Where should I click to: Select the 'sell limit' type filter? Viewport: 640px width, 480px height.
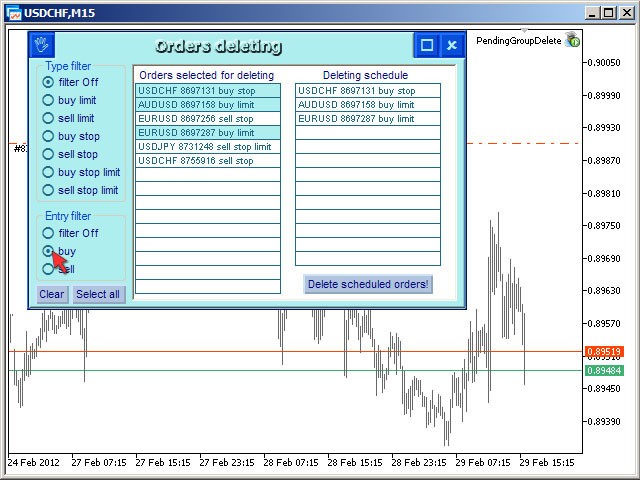(48, 118)
